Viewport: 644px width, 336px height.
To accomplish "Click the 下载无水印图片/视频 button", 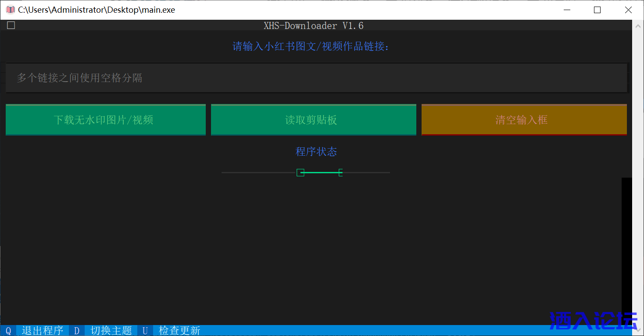I will tap(105, 120).
